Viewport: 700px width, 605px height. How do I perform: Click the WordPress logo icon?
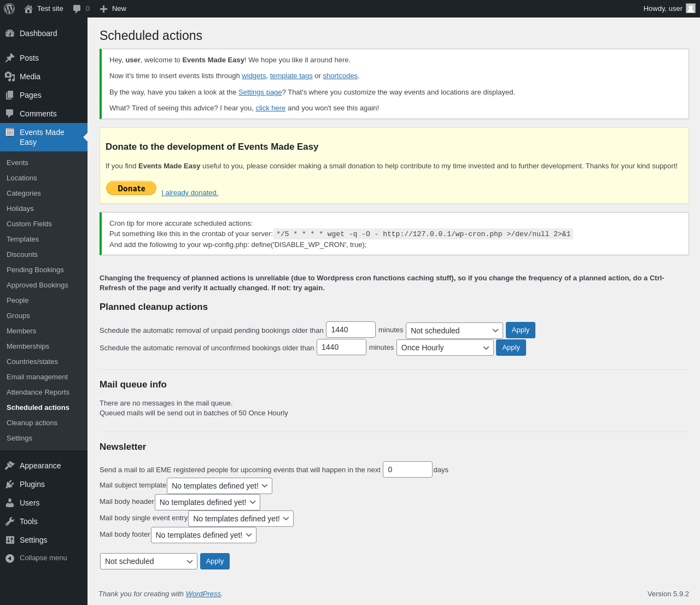click(9, 9)
